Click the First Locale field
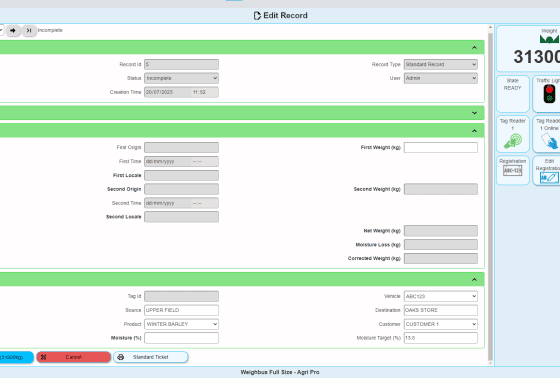 pyautogui.click(x=181, y=175)
